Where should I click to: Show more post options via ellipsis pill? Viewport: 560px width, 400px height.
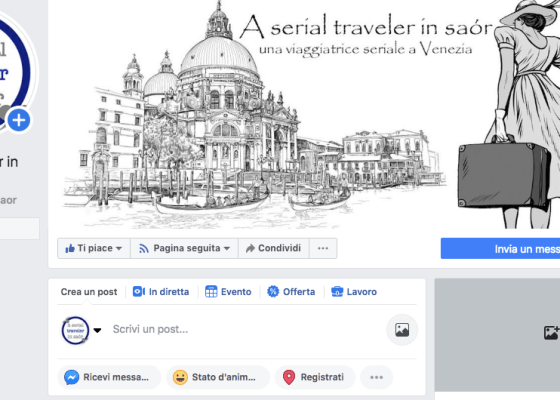[376, 377]
